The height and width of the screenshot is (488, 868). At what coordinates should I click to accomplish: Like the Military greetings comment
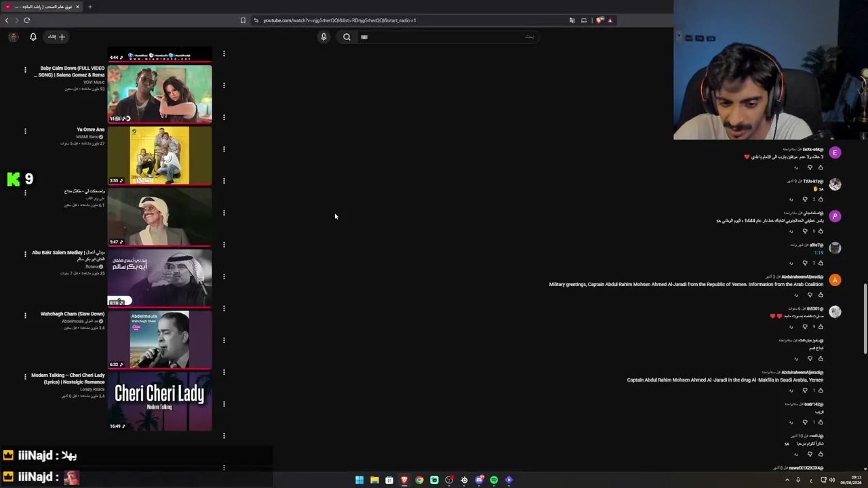pyautogui.click(x=821, y=295)
